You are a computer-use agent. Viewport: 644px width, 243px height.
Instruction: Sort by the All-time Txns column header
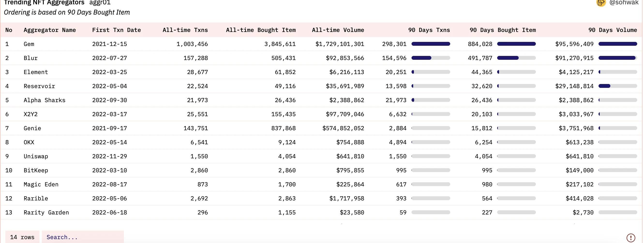[185, 30]
